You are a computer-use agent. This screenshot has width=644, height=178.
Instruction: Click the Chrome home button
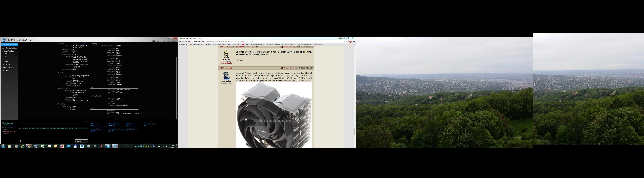pyautogui.click(x=189, y=42)
